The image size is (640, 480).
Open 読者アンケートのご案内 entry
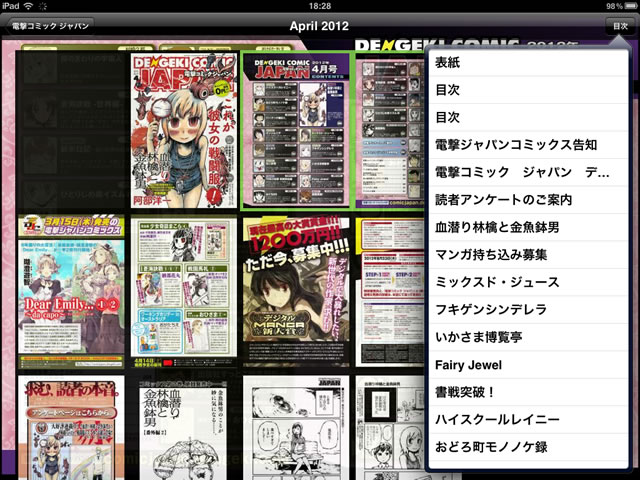(x=529, y=200)
